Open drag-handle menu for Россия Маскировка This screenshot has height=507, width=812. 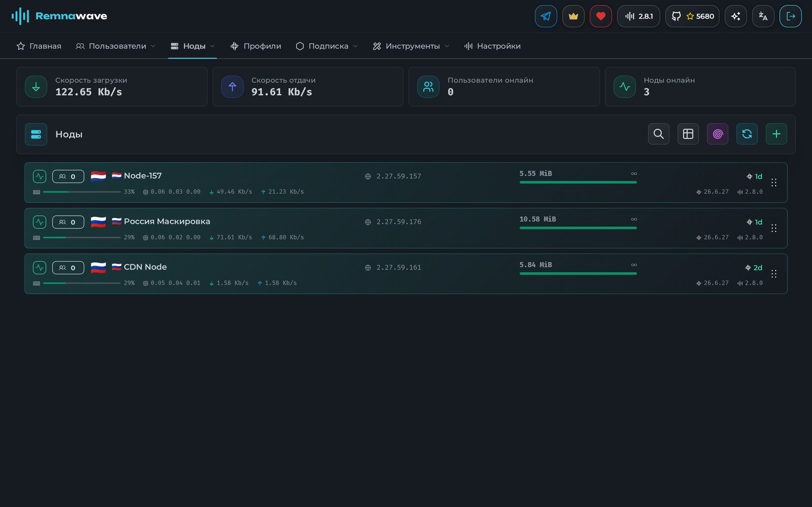(774, 228)
